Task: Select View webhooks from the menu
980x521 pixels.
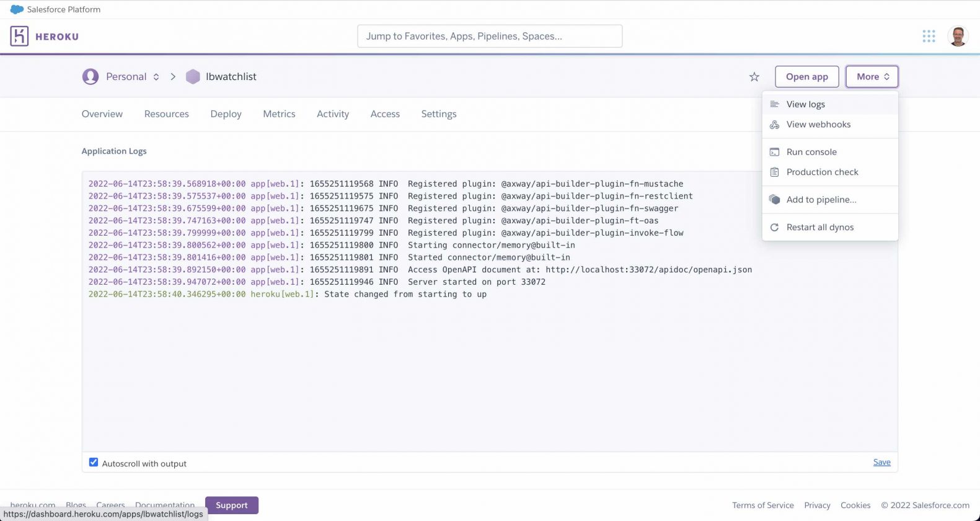Action: pos(818,125)
